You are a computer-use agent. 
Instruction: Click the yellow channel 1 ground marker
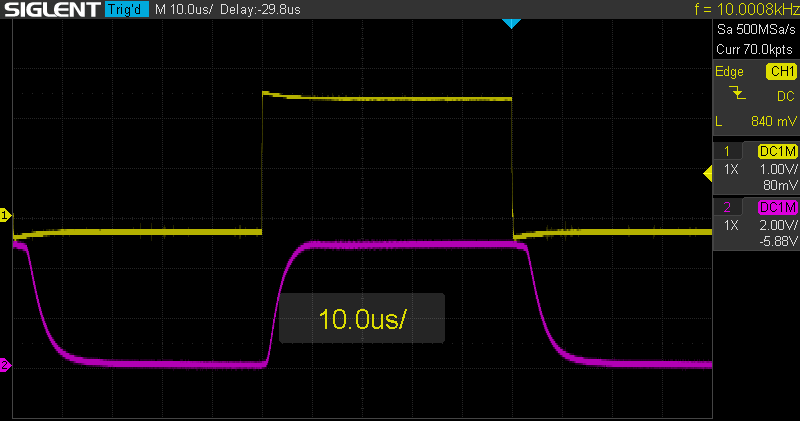click(5, 215)
